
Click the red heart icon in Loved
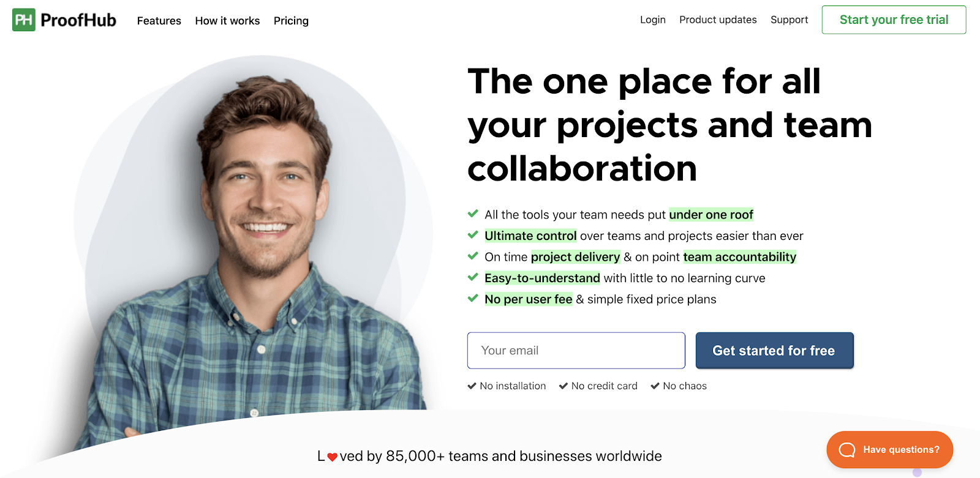tap(333, 457)
